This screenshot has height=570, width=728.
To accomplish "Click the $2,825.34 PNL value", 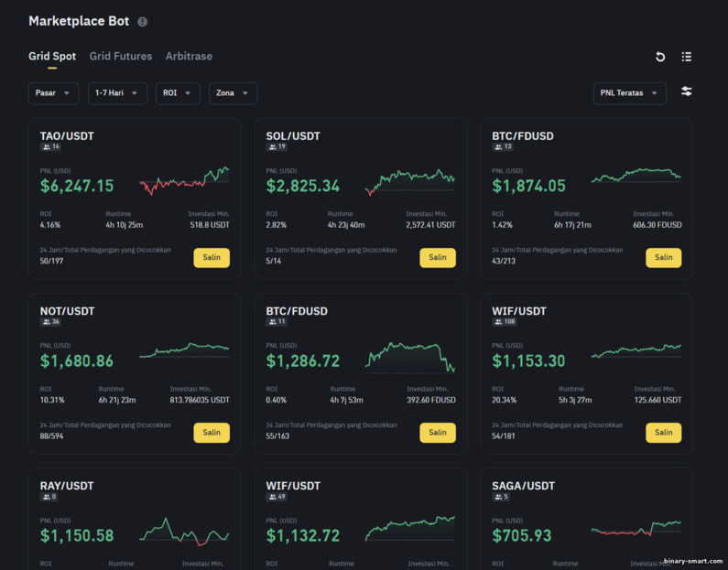I will point(303,186).
